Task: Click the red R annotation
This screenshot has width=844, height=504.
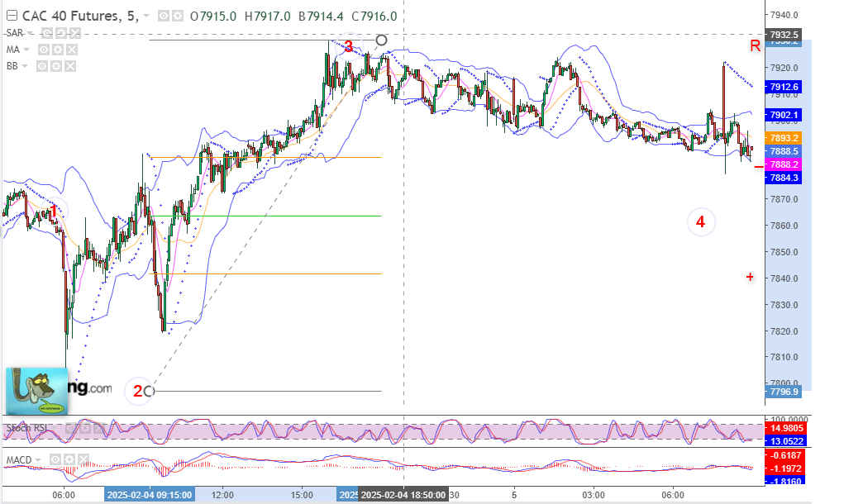Action: (756, 46)
